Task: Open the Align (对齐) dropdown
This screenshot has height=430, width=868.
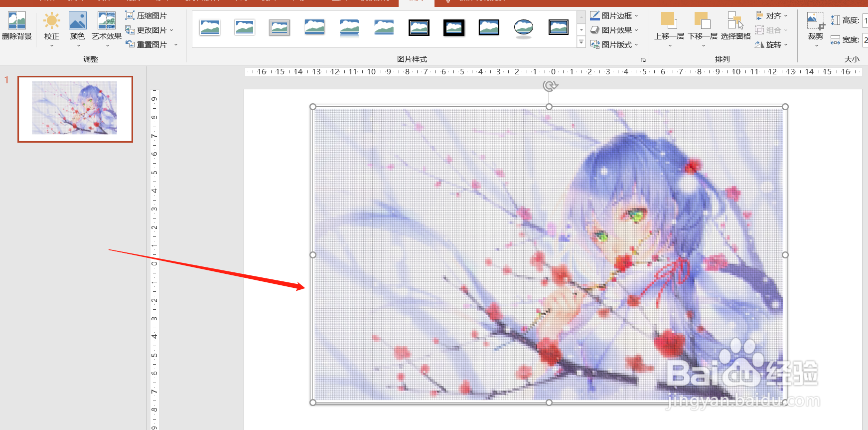Action: [x=771, y=16]
